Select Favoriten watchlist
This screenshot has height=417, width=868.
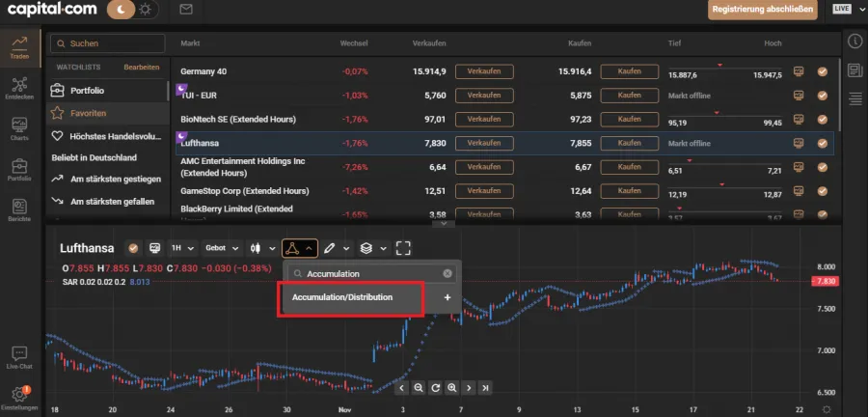click(x=107, y=113)
